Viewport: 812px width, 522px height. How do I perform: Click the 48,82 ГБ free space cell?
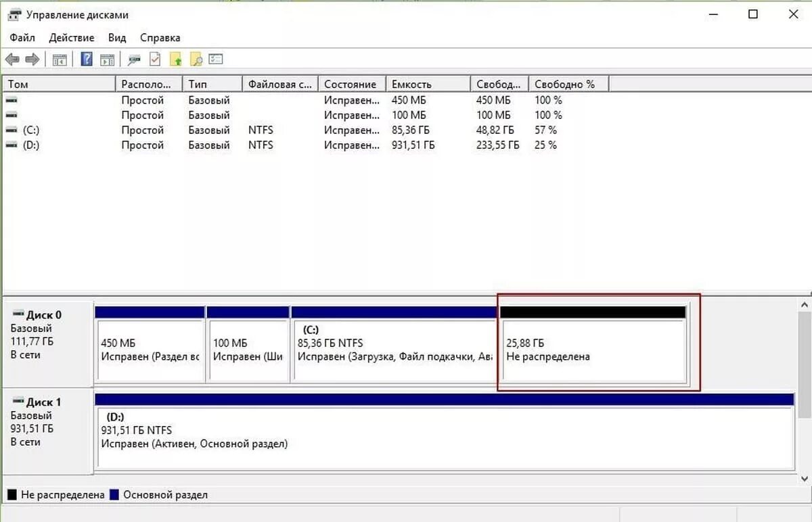[495, 130]
